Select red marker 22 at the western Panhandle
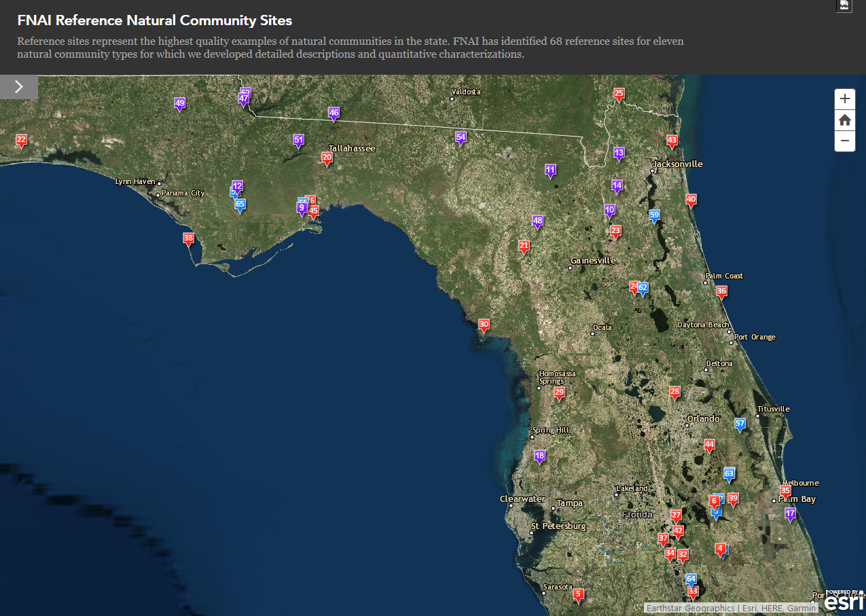The height and width of the screenshot is (616, 866). tap(20, 140)
